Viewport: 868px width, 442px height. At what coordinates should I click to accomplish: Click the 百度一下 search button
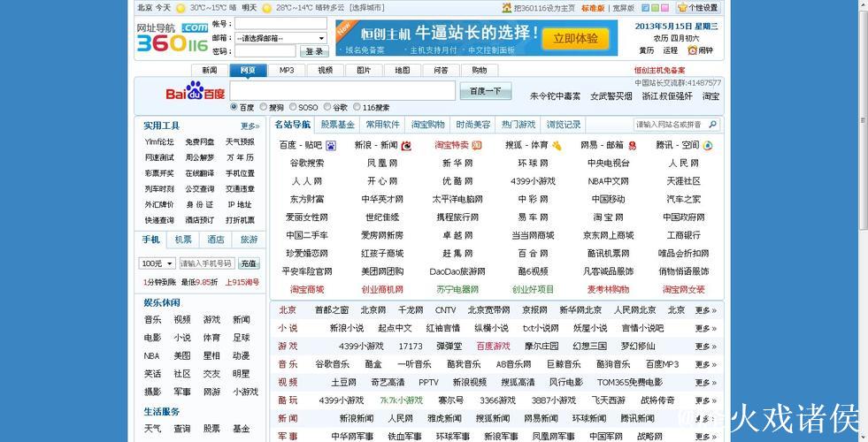point(485,91)
